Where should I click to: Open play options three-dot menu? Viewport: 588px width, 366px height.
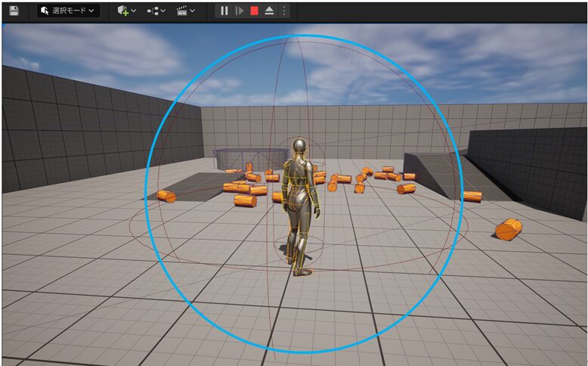(x=284, y=11)
